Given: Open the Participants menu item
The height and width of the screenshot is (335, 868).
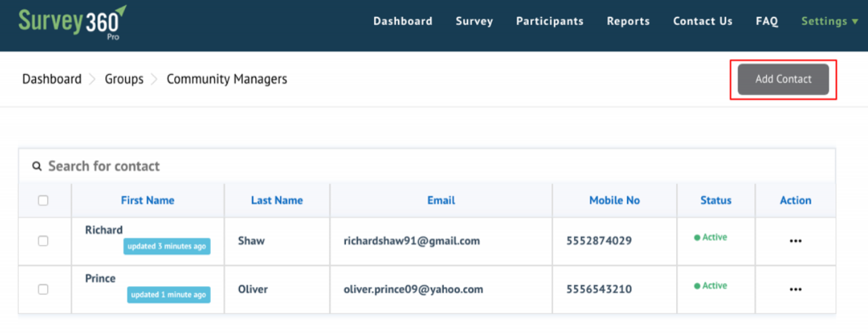Looking at the screenshot, I should (549, 21).
